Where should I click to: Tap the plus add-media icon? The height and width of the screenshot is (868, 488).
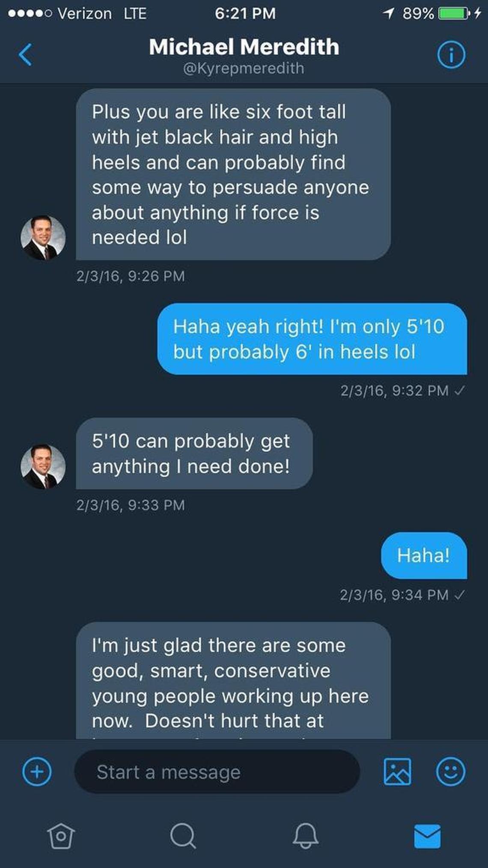pos(37,772)
